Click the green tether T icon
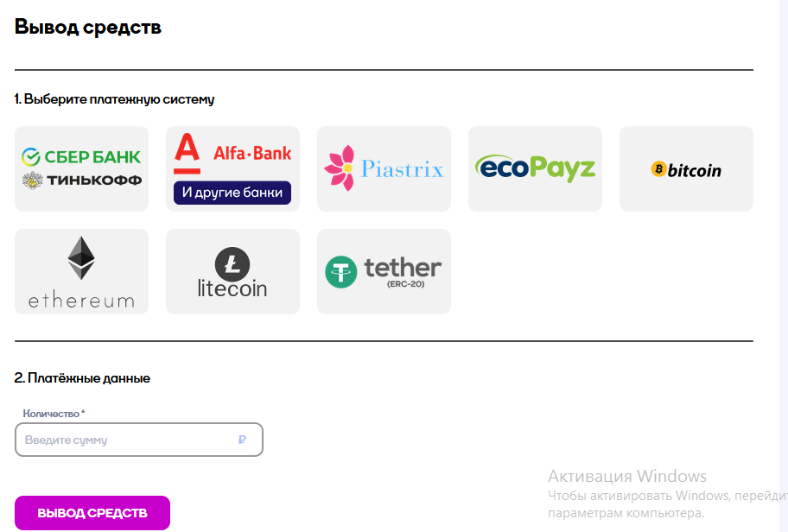Viewport: 788px width, 532px height. [x=341, y=272]
